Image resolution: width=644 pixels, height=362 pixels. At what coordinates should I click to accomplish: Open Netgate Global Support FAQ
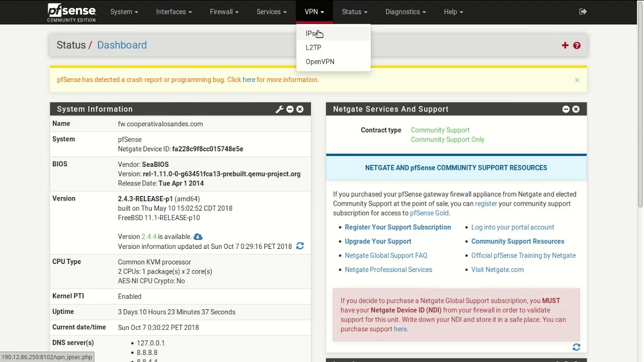(386, 255)
